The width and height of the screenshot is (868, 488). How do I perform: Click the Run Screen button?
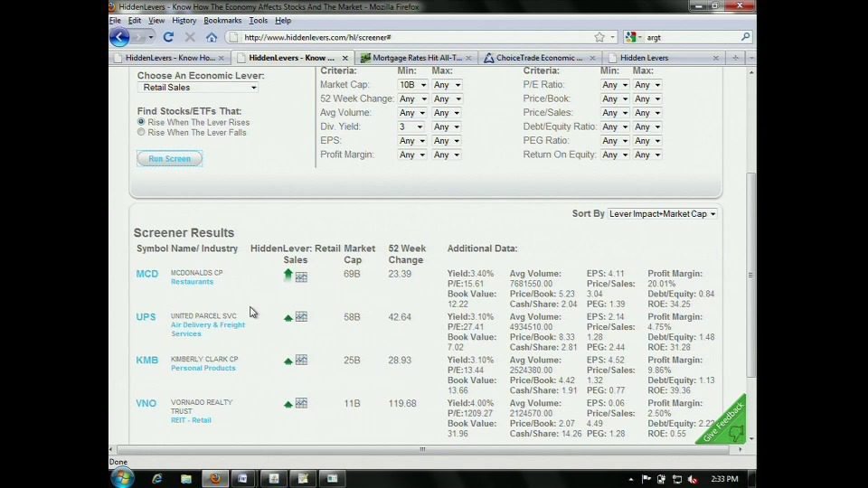169,158
